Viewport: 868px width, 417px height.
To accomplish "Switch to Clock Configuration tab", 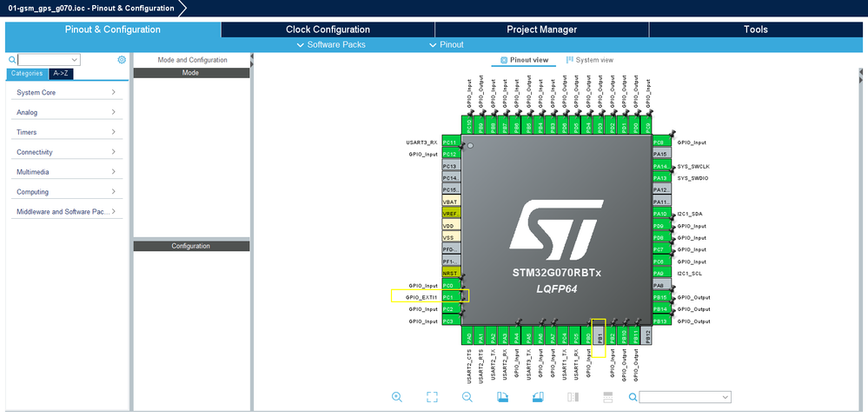I will pos(328,30).
